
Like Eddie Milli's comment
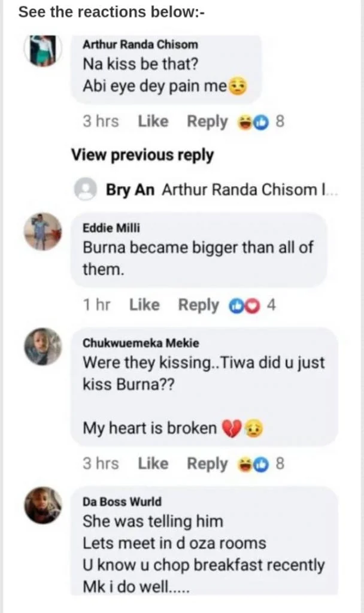coord(144,305)
